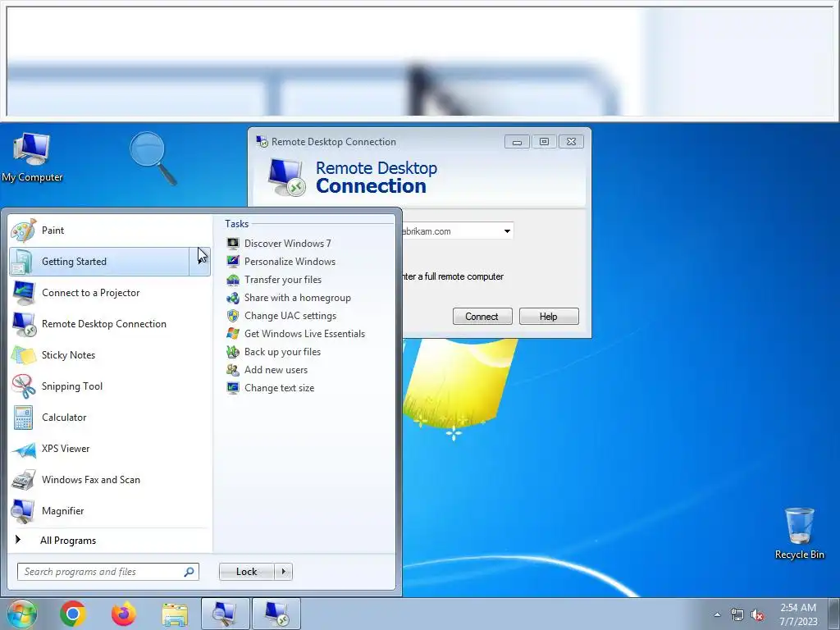Screen dimensions: 840x630
Task: Click the muted volume icon in tray
Action: point(757,614)
